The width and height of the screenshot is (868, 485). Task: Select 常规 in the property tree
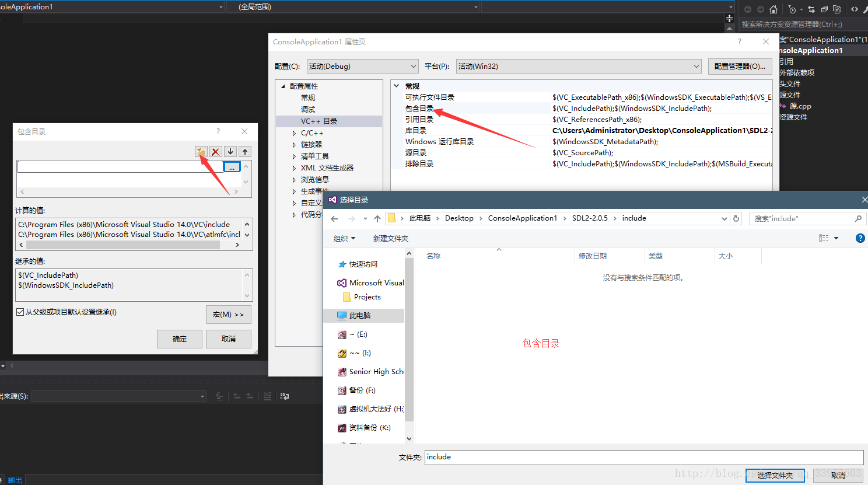[308, 98]
